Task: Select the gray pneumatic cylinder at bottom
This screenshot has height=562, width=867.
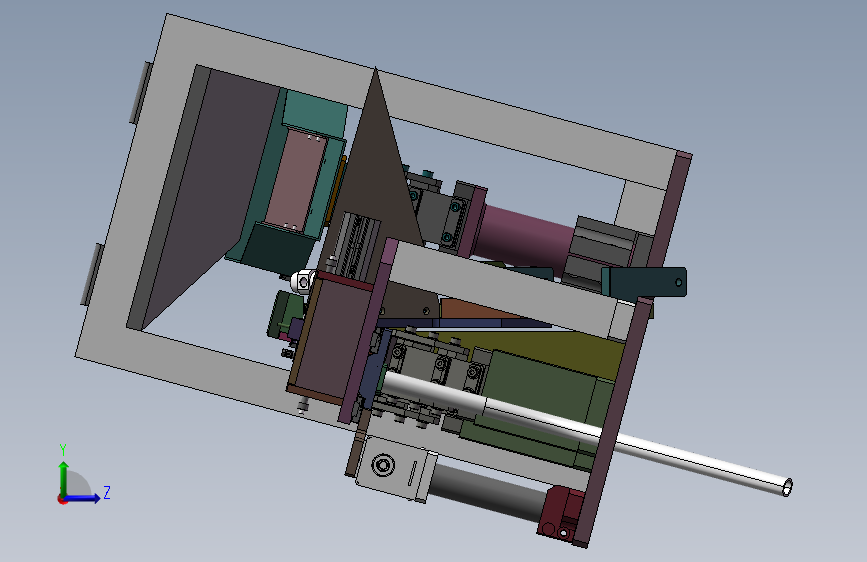Action: click(487, 490)
